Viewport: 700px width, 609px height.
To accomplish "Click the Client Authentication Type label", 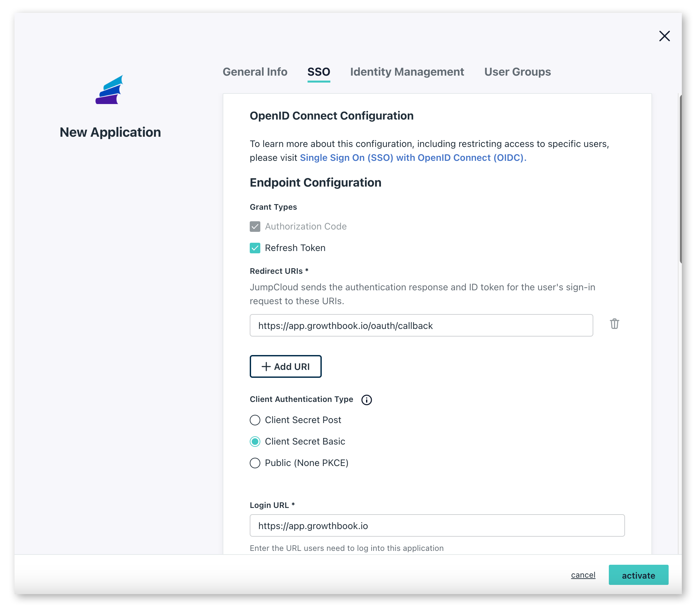I will (x=301, y=399).
